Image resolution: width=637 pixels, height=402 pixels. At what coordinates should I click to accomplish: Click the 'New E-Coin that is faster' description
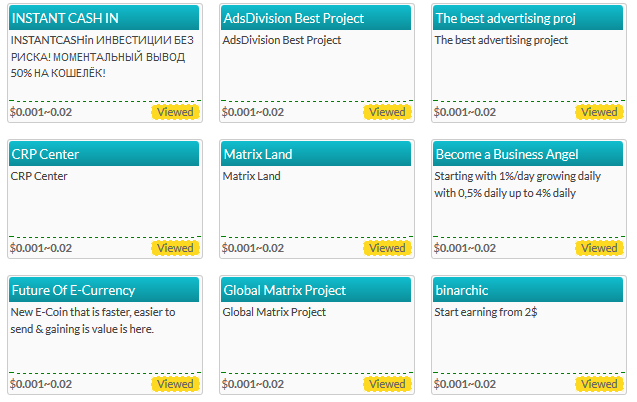coord(93,320)
